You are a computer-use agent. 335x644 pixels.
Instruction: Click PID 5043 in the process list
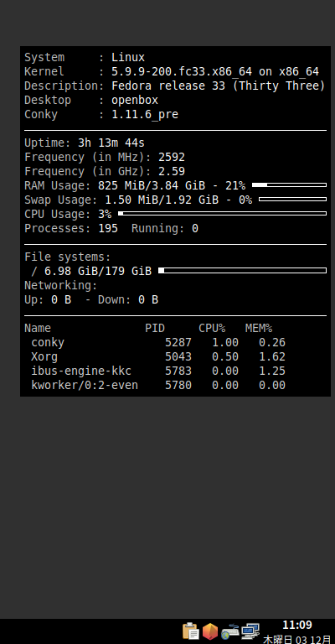[x=178, y=357]
